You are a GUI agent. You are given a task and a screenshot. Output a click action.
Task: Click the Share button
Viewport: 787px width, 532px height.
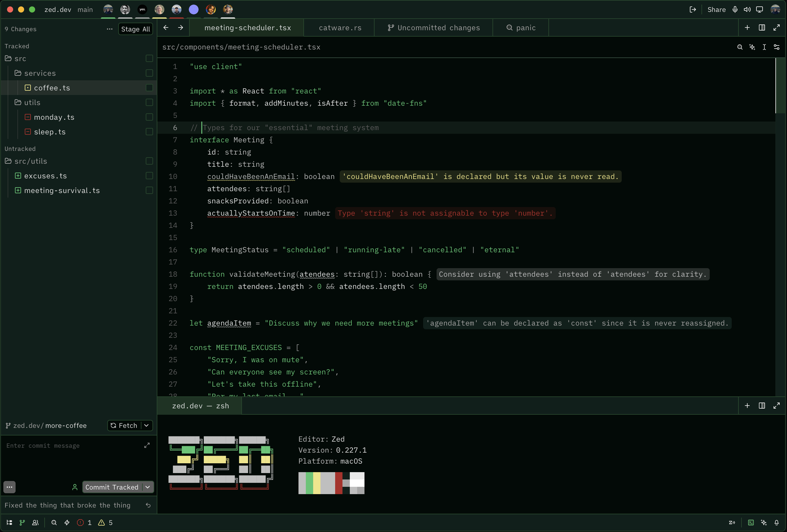716,9
